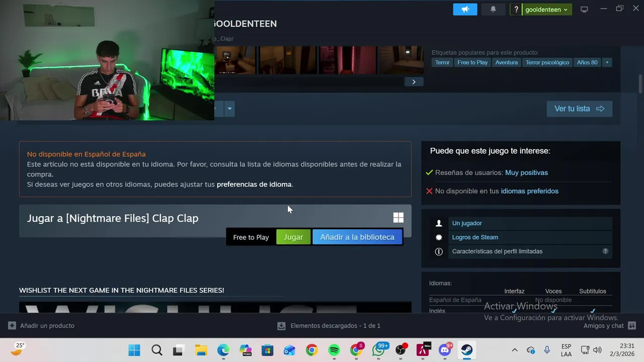
Task: Click the Ver tu lista button
Action: click(x=579, y=109)
